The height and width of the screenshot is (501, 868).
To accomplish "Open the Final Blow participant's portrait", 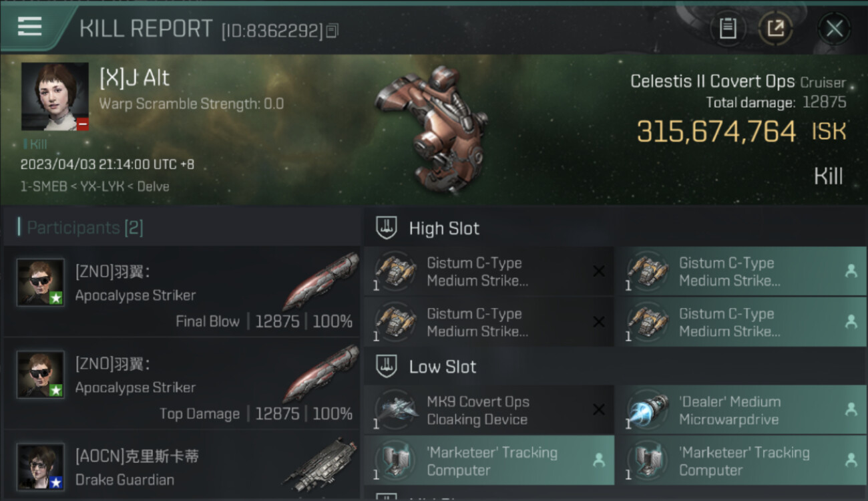I will click(x=41, y=283).
